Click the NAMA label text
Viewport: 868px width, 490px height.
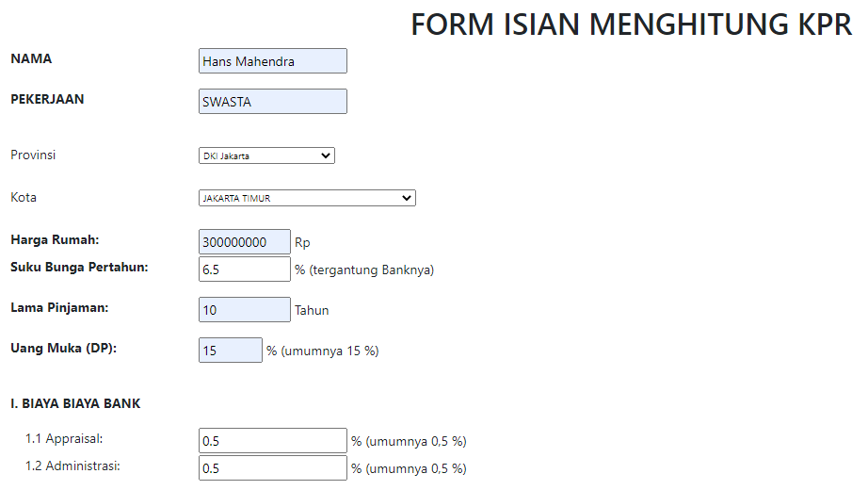(x=31, y=58)
